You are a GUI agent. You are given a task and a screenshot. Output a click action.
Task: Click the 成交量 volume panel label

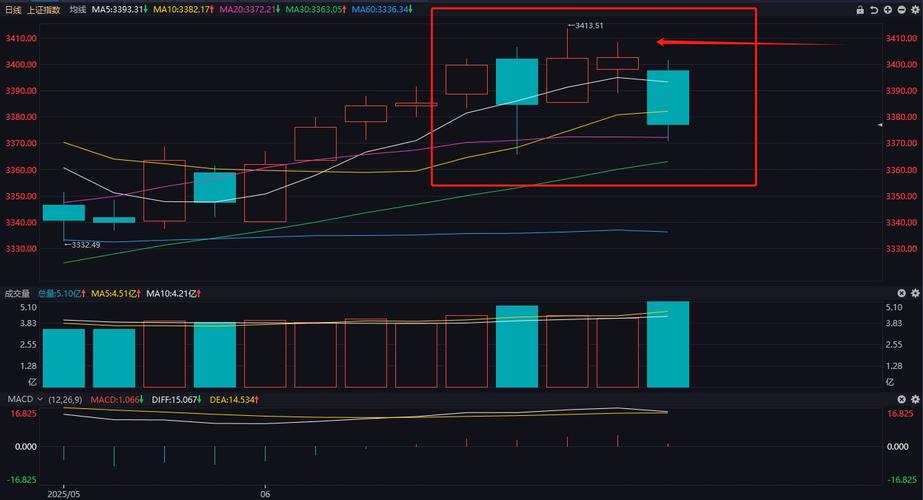pyautogui.click(x=17, y=293)
